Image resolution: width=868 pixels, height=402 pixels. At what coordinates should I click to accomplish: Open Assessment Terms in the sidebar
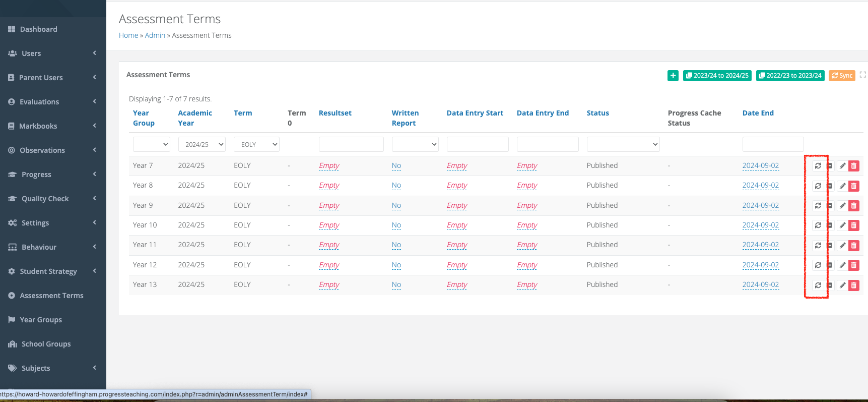pos(51,296)
